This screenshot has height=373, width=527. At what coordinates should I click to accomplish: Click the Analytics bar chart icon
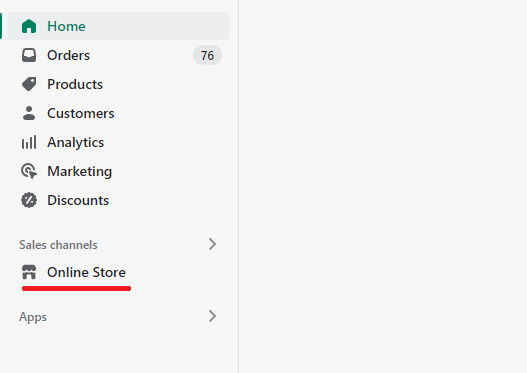coord(29,142)
